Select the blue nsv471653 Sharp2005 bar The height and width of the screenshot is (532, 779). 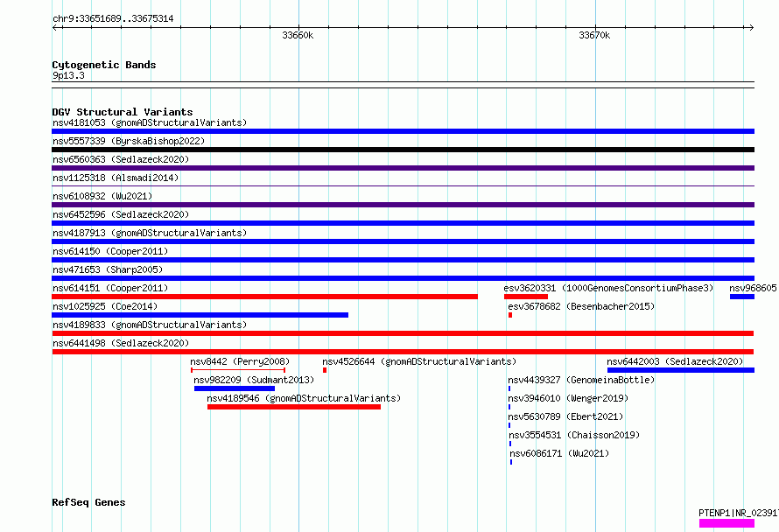403,278
